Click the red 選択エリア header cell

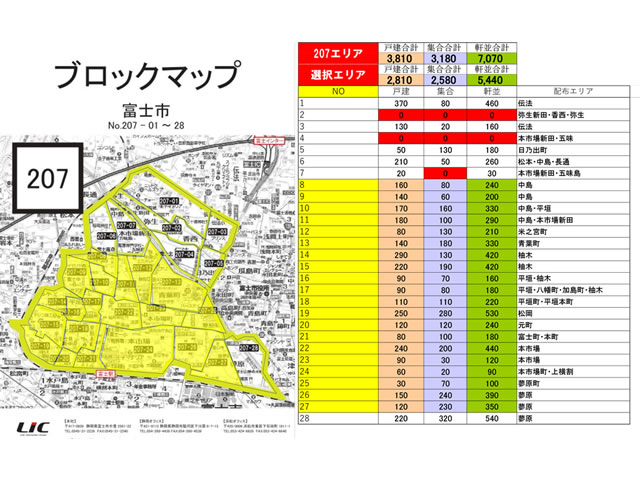click(339, 76)
